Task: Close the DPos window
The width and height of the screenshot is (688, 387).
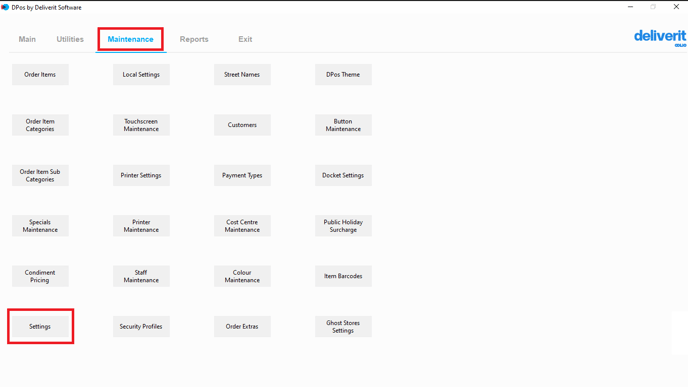Action: (x=676, y=7)
